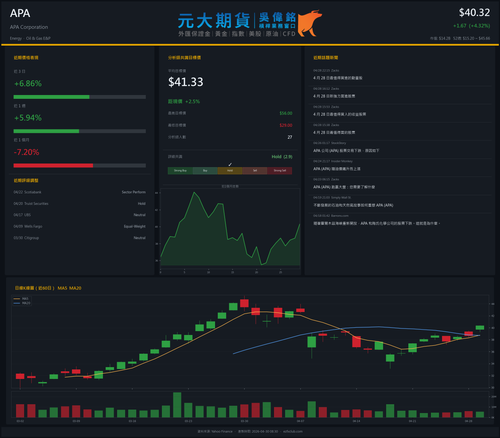
Task: Click the 03/30 Citigroup rating row
Action: pyautogui.click(x=80, y=238)
